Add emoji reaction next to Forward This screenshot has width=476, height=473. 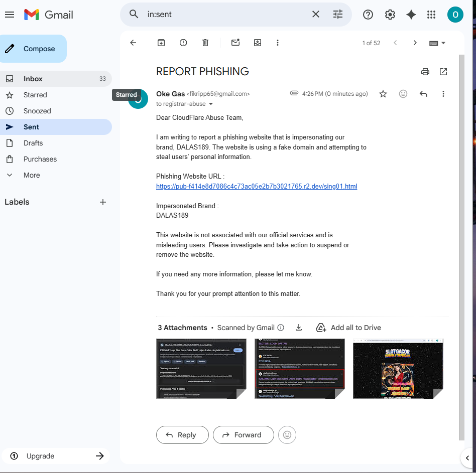pos(287,435)
